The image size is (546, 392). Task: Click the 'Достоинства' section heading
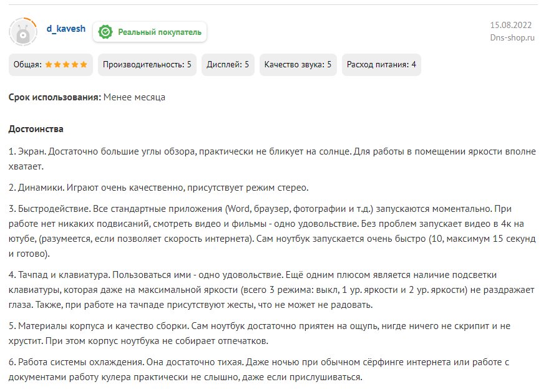(x=36, y=129)
